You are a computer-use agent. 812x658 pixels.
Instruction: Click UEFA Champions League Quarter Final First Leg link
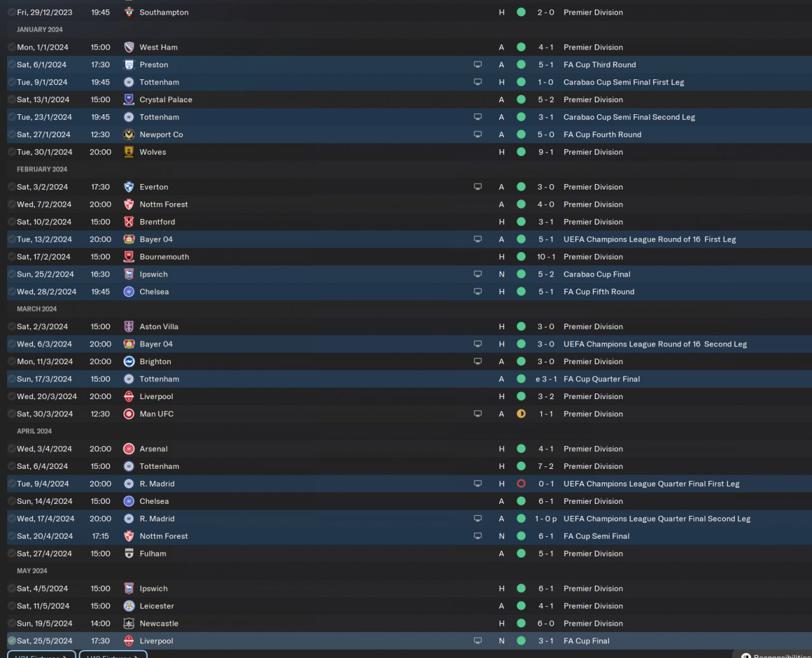coord(651,484)
